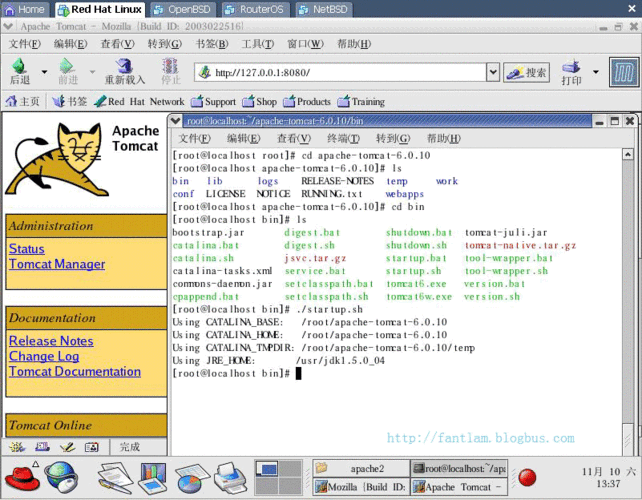Click terminal scrollbar up arrow
This screenshot has width=642, height=500.
coord(628,154)
